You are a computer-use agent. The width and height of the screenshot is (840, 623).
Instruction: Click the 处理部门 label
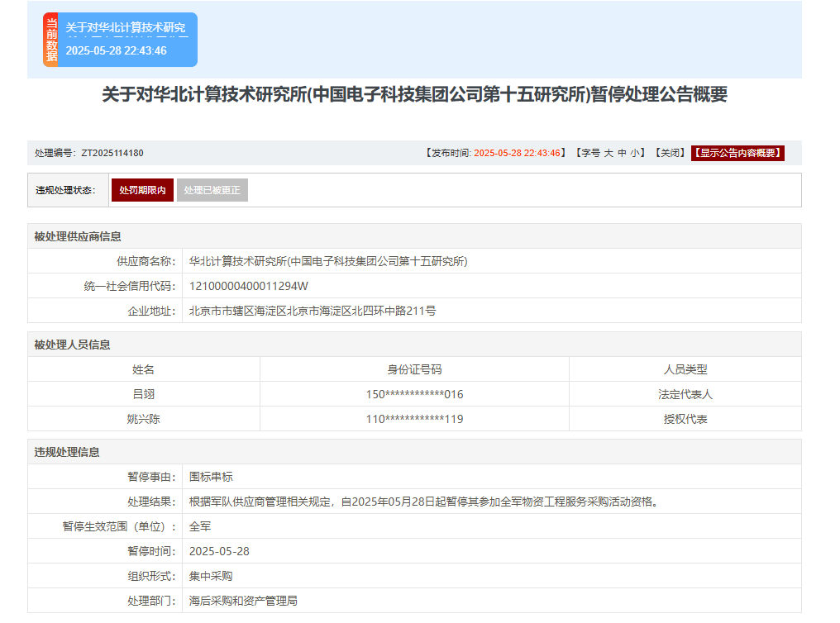(x=151, y=601)
